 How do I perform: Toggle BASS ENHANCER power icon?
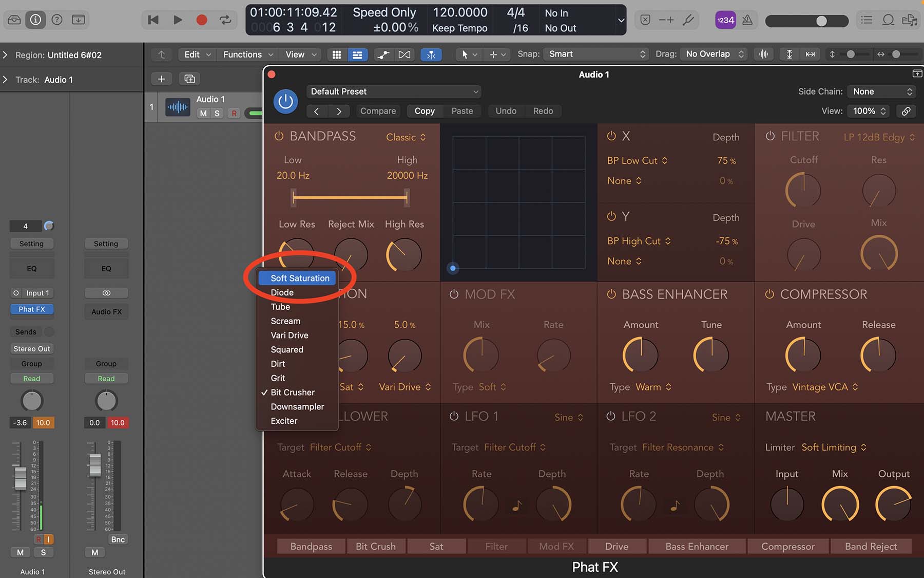611,294
